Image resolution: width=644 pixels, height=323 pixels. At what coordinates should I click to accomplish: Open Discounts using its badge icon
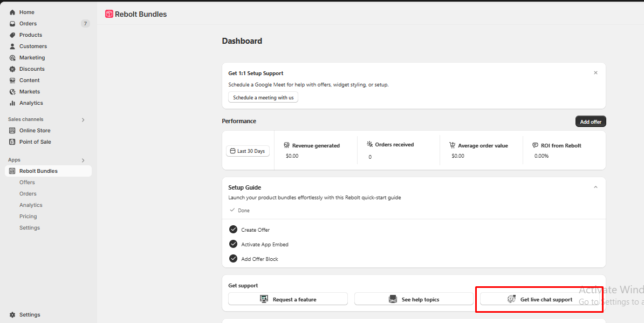[x=12, y=69]
